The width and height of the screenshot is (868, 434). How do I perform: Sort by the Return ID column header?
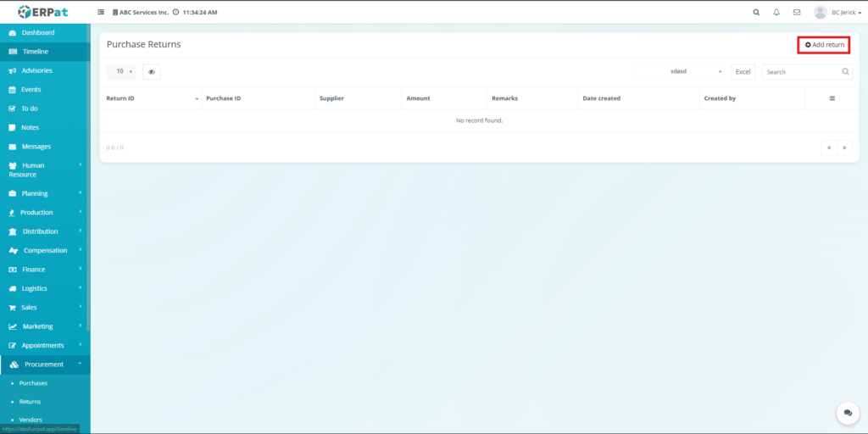[120, 98]
